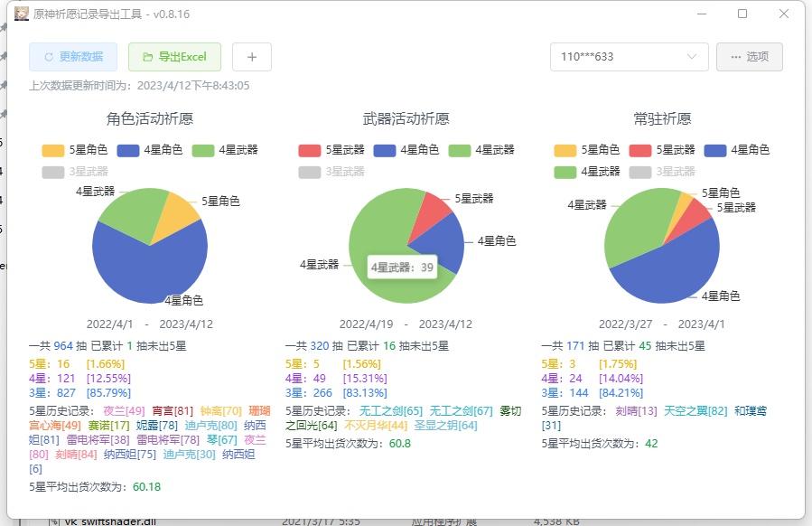Close the 原神祈愿记录导出工具 window
The width and height of the screenshot is (812, 526).
pyautogui.click(x=783, y=14)
